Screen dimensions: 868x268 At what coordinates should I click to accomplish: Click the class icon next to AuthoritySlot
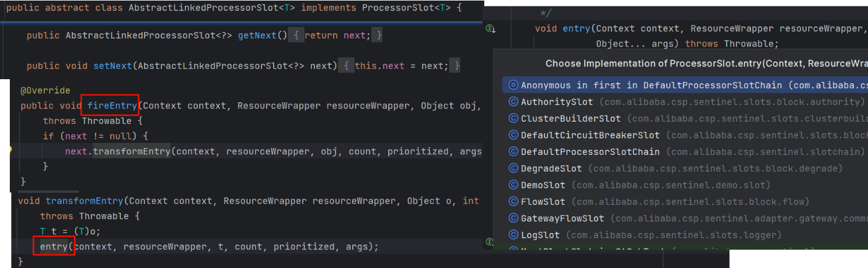coord(514,102)
